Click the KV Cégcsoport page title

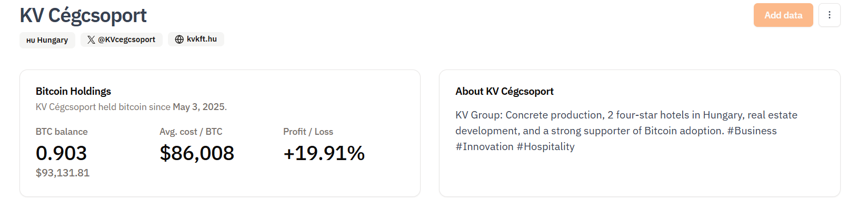[83, 15]
